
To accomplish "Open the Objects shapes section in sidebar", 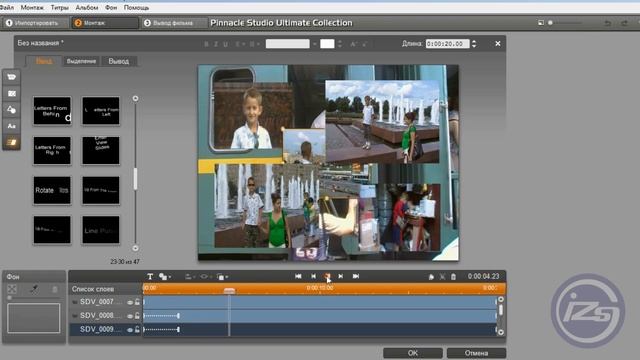I will click(11, 110).
